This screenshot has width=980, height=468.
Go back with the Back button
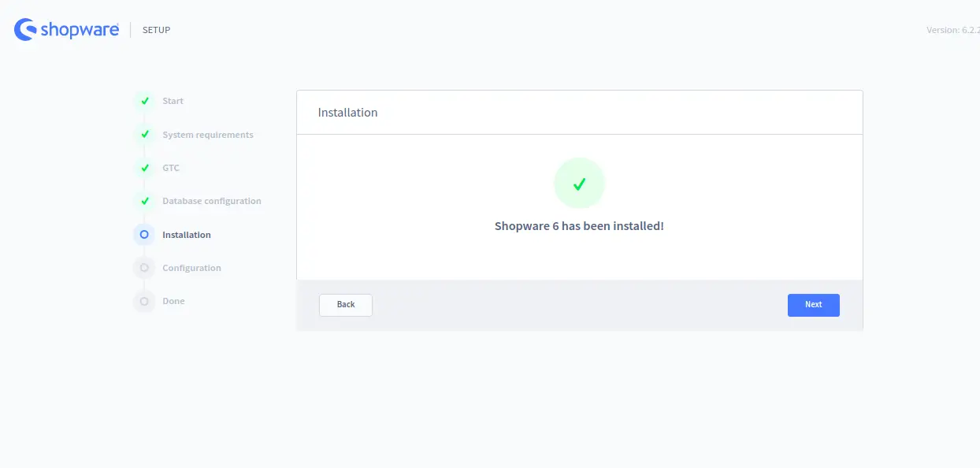(x=346, y=305)
